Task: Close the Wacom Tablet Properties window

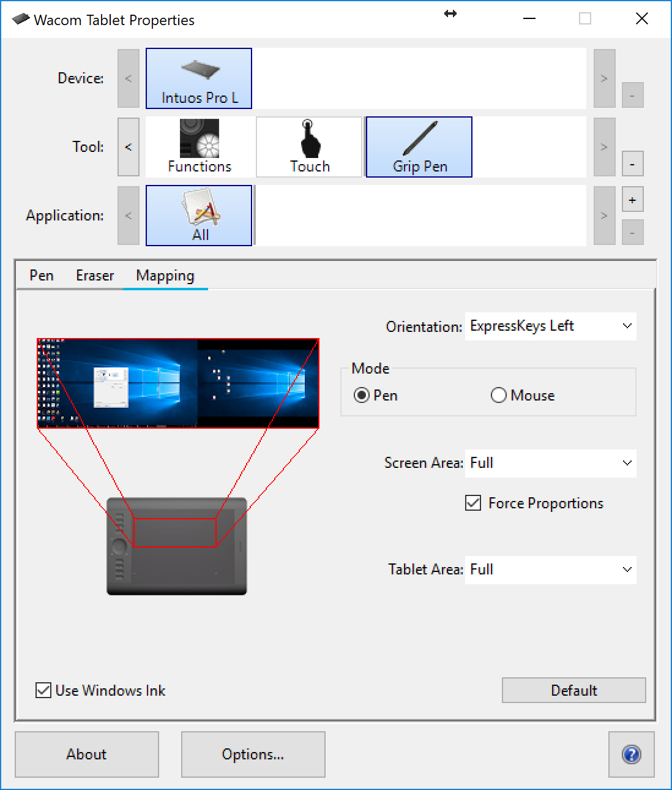Action: click(642, 19)
